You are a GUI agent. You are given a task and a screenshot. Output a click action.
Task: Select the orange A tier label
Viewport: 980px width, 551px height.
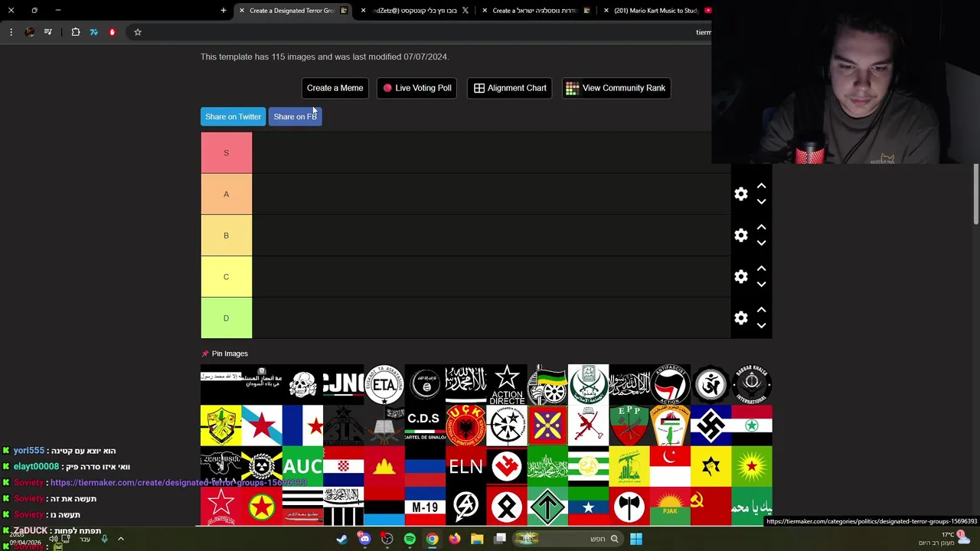pyautogui.click(x=226, y=194)
